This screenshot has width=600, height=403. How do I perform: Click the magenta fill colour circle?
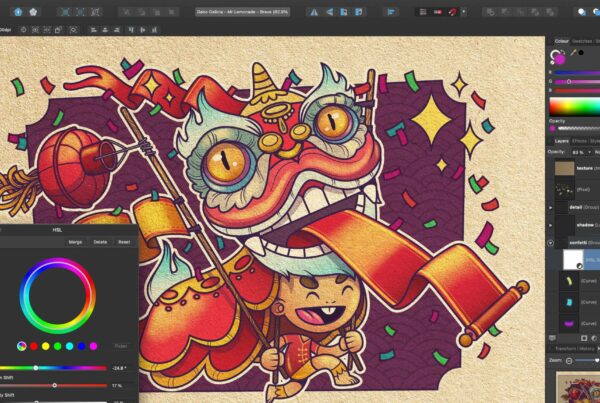[x=560, y=59]
